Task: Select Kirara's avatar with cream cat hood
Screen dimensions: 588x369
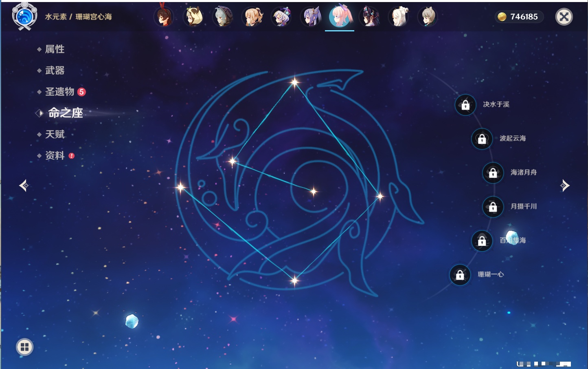Action: (x=194, y=17)
